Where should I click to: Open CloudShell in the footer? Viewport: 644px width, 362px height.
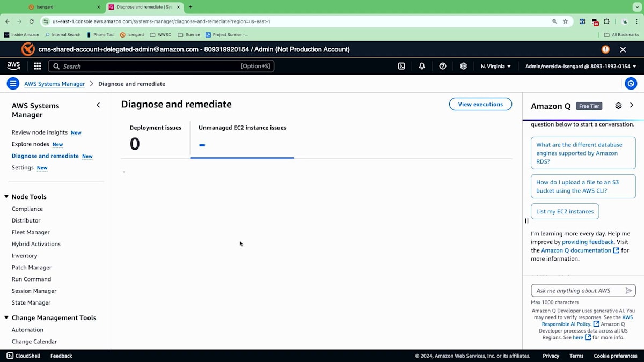click(x=24, y=356)
